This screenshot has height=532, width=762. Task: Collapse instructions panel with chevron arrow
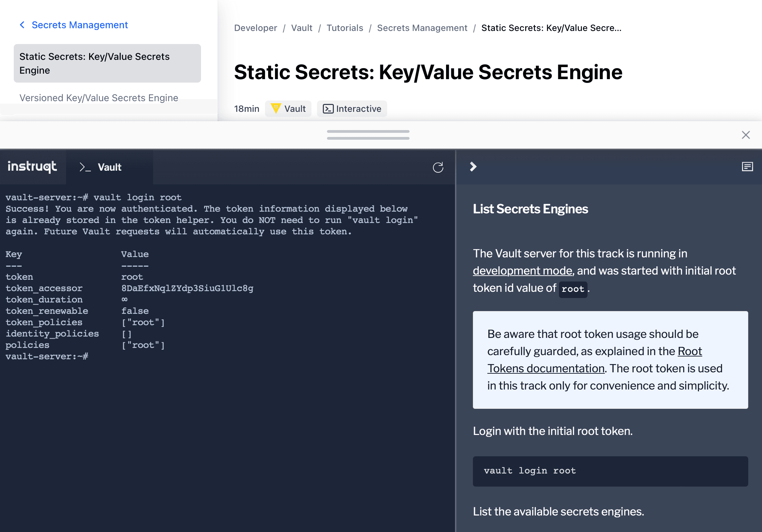(x=473, y=167)
